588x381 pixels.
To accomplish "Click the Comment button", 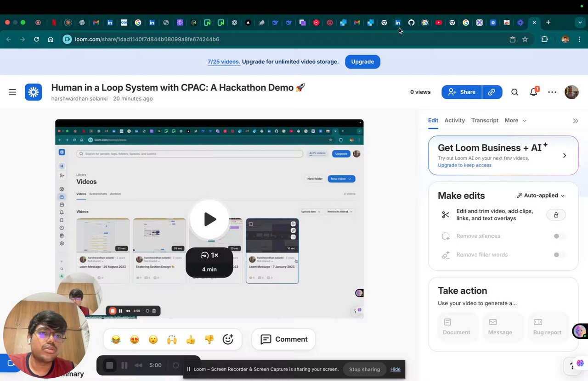I will tap(284, 340).
